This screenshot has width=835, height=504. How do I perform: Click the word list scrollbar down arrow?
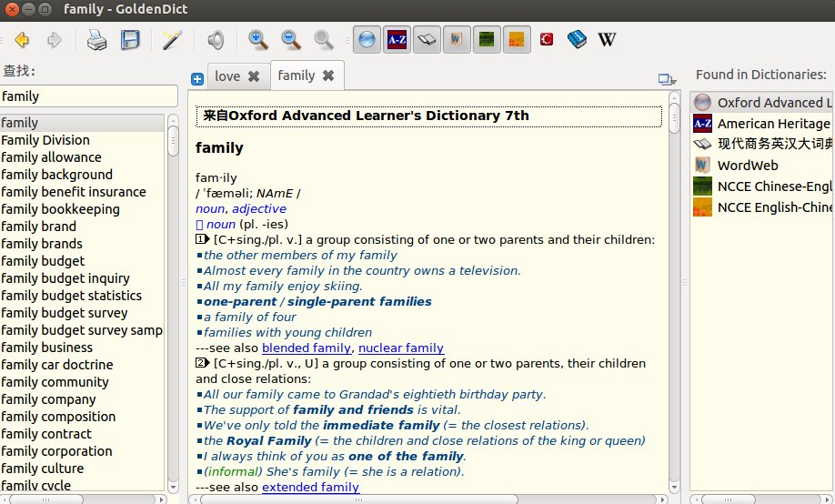(x=173, y=487)
